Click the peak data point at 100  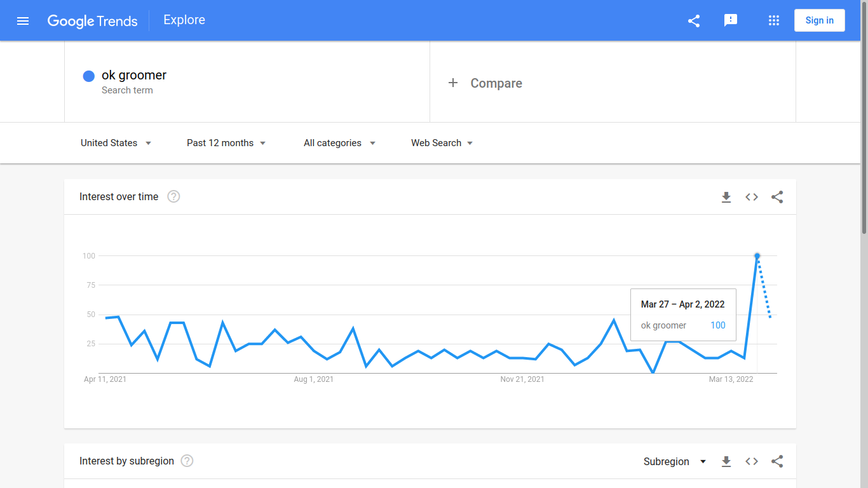pos(757,256)
